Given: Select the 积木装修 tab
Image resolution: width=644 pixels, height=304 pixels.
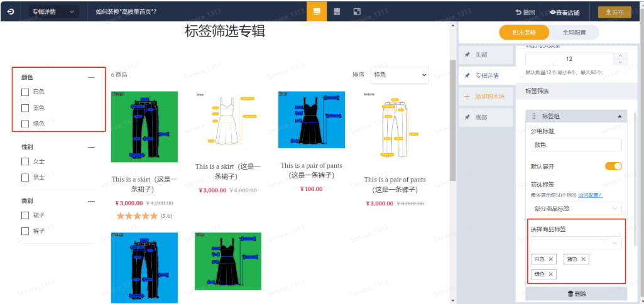Looking at the screenshot, I should [523, 33].
